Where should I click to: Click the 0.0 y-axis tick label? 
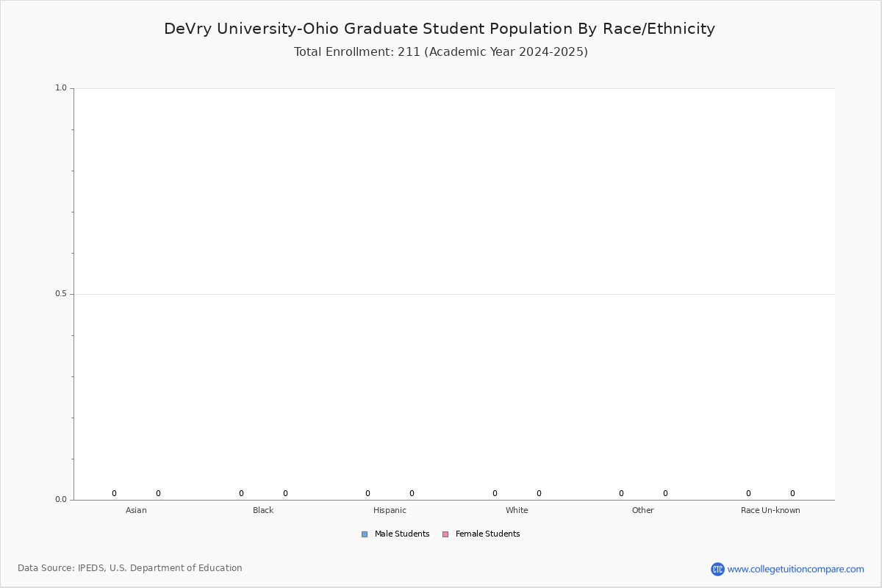coord(60,500)
